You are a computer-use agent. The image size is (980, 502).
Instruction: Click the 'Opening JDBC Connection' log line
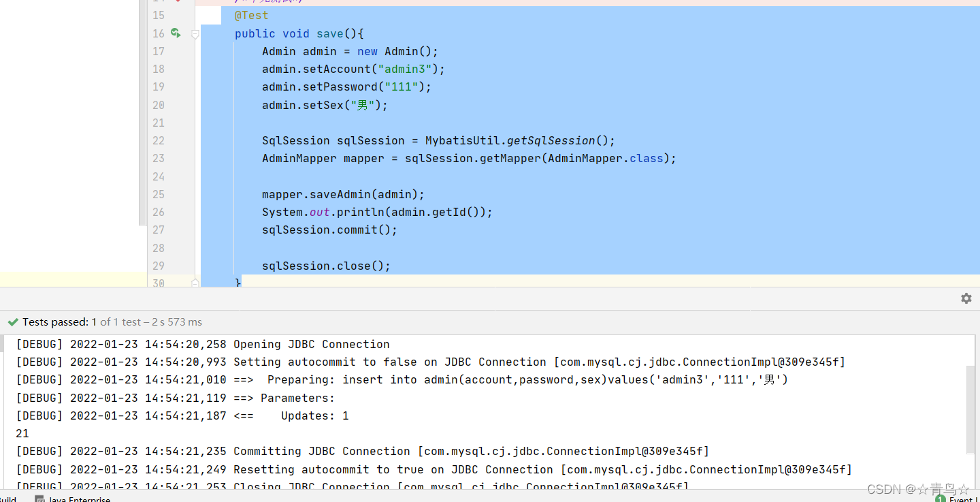pyautogui.click(x=203, y=344)
